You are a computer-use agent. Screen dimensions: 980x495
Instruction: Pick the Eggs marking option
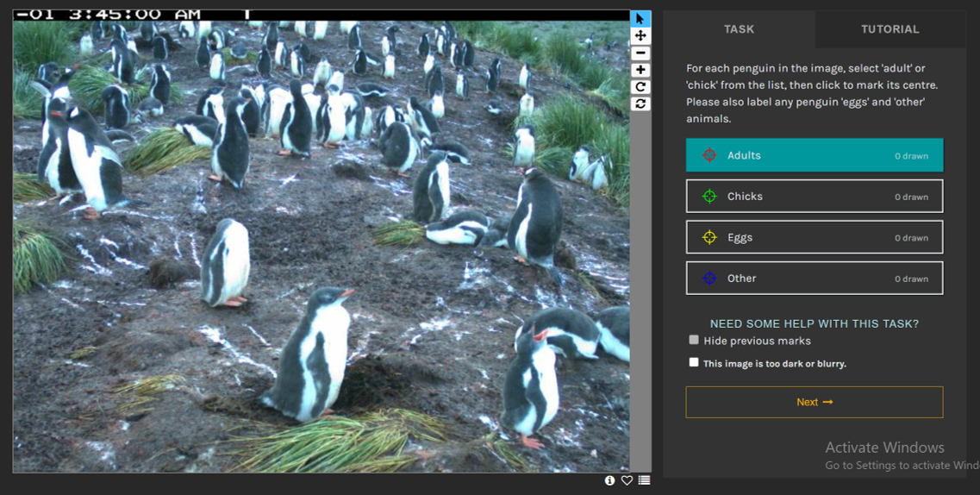pyautogui.click(x=814, y=237)
